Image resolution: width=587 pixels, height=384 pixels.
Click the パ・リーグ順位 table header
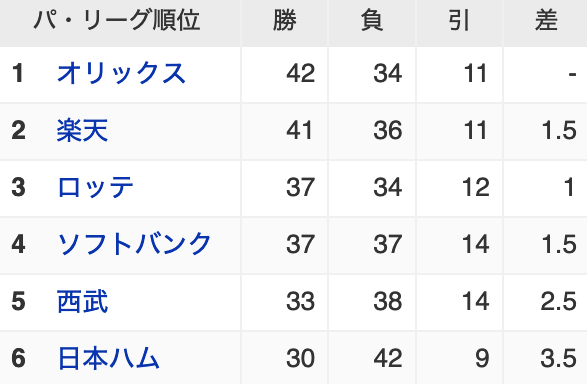click(x=117, y=20)
